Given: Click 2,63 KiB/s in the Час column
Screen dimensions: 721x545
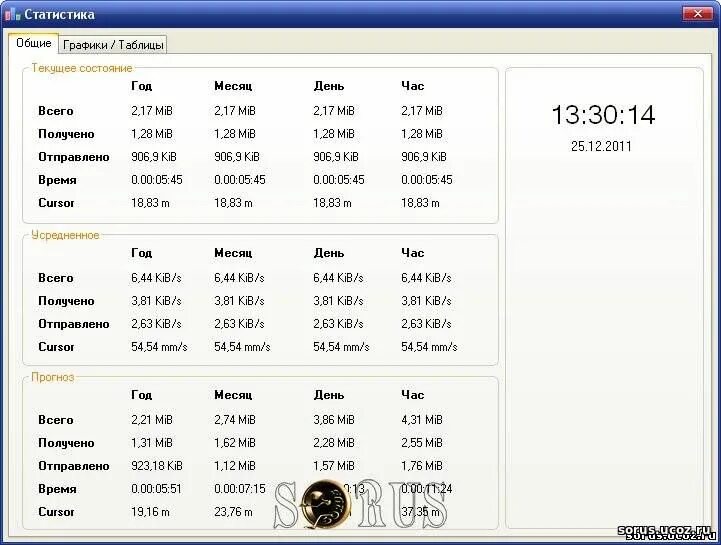Looking at the screenshot, I should coord(426,324).
